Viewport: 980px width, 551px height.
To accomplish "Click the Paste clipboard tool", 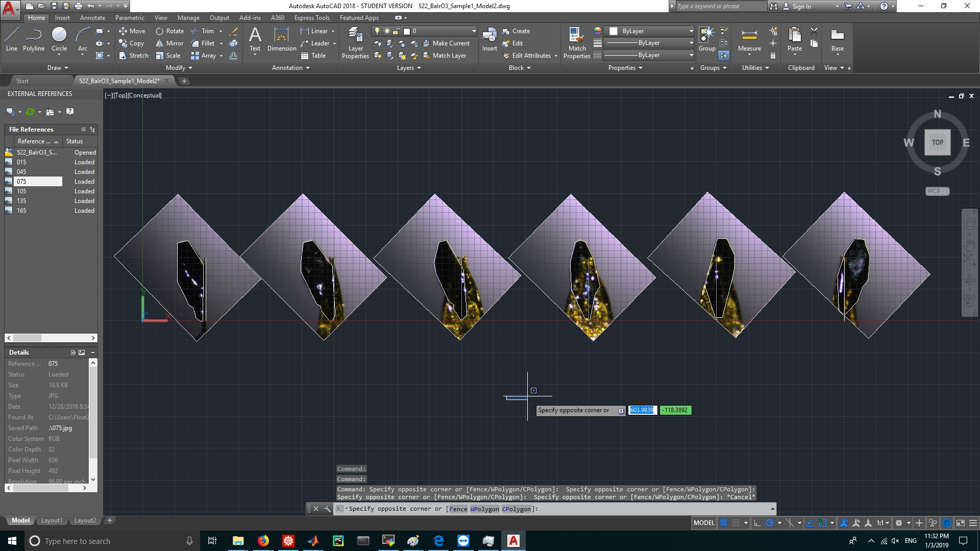I will (x=795, y=40).
